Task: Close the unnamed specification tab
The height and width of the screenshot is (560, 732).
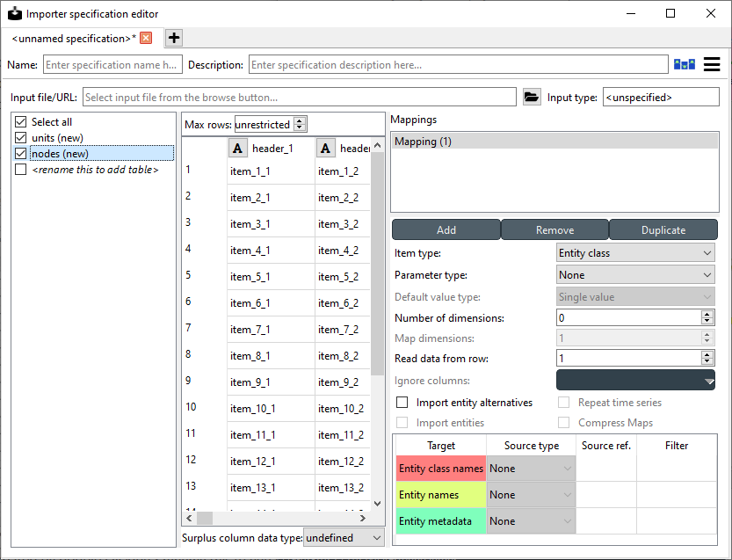Action: (146, 38)
